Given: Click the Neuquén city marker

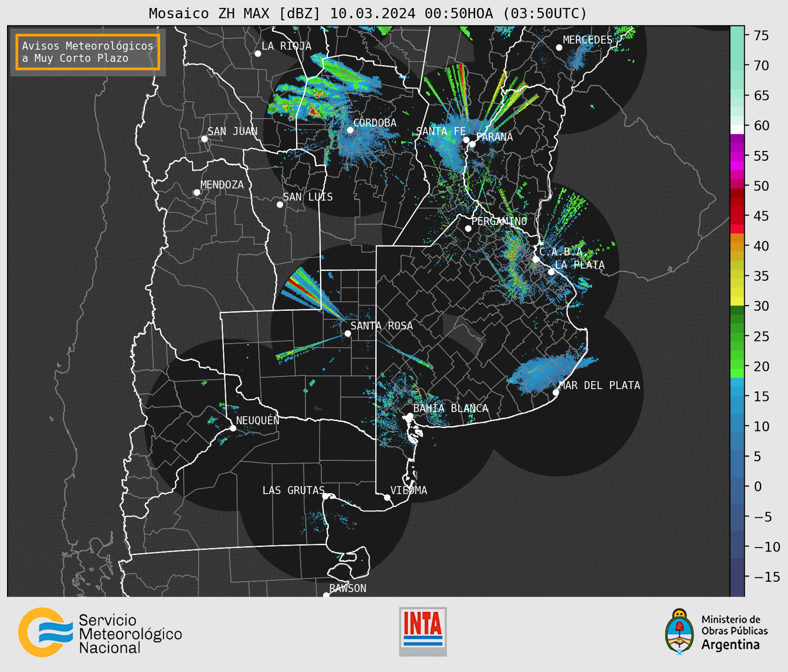Looking at the screenshot, I should [233, 428].
